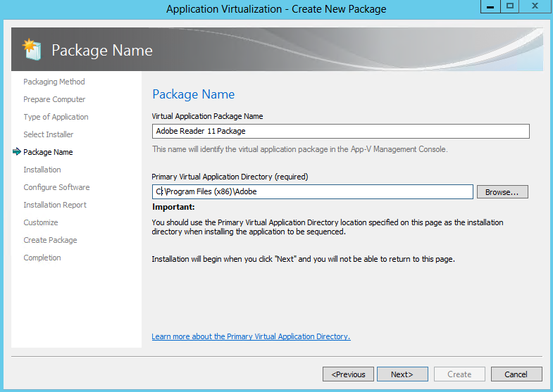Select the Installation Report step
This screenshot has height=392, width=553.
(x=55, y=205)
